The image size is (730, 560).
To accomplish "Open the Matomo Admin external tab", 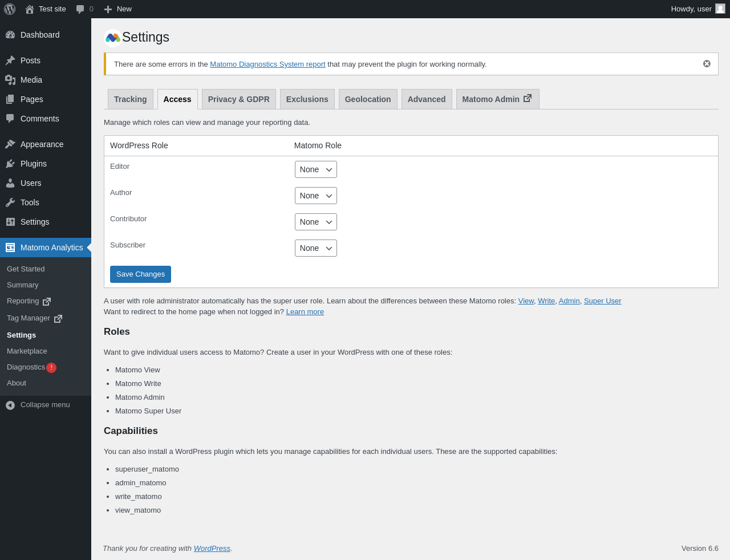I will [497, 99].
